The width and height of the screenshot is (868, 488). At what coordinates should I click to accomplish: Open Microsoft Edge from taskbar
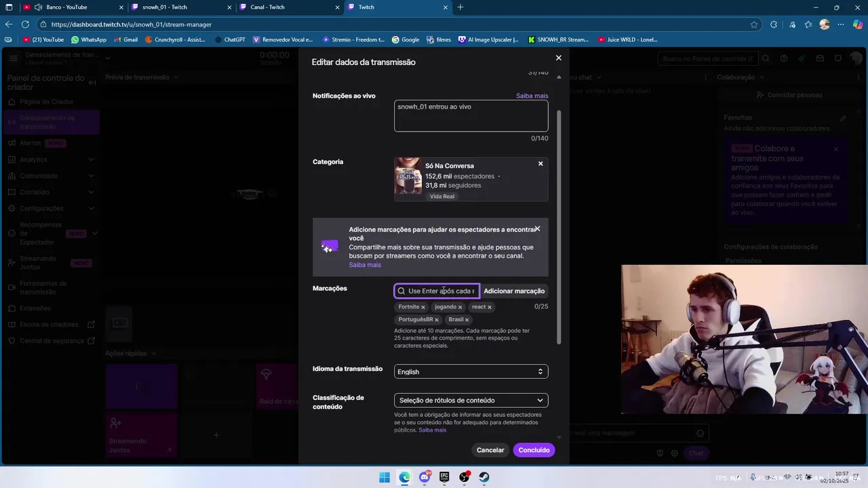404,477
